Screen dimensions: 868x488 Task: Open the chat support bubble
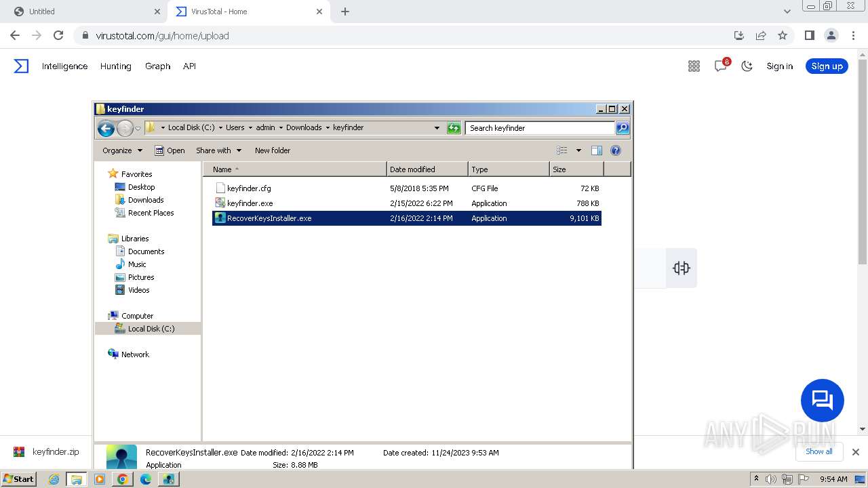822,401
